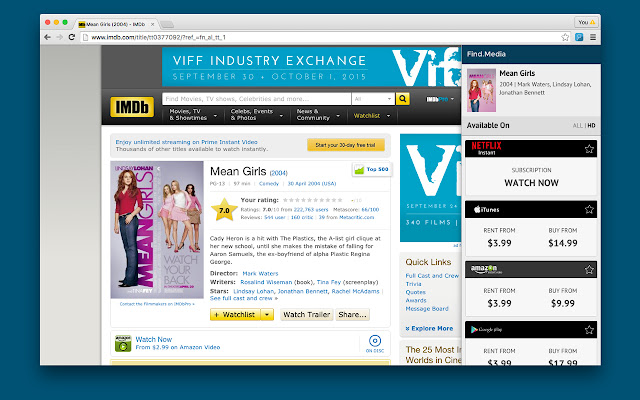
Task: Start your 30-day free trial
Action: coord(346,145)
